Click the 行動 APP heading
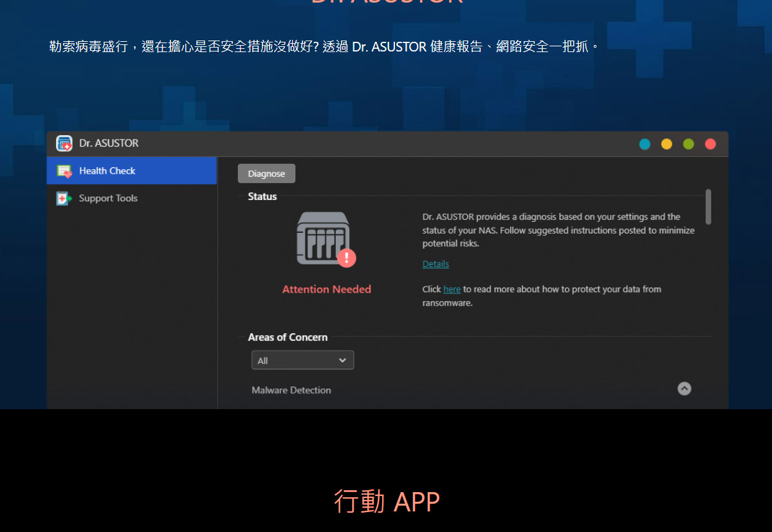The width and height of the screenshot is (772, 532). 387,502
